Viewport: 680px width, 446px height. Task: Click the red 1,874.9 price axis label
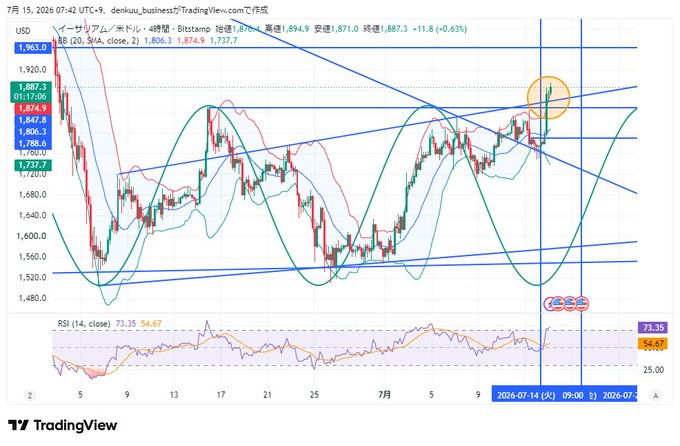(x=33, y=108)
